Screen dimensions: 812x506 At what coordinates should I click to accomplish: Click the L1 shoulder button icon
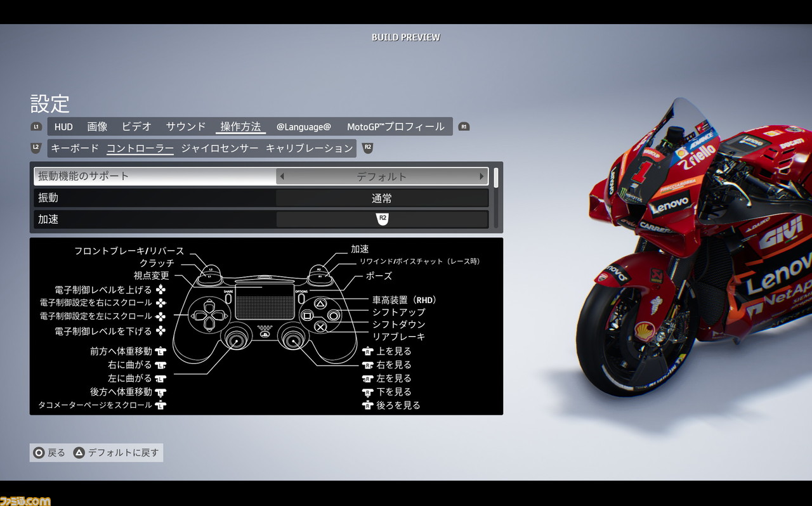(x=36, y=127)
